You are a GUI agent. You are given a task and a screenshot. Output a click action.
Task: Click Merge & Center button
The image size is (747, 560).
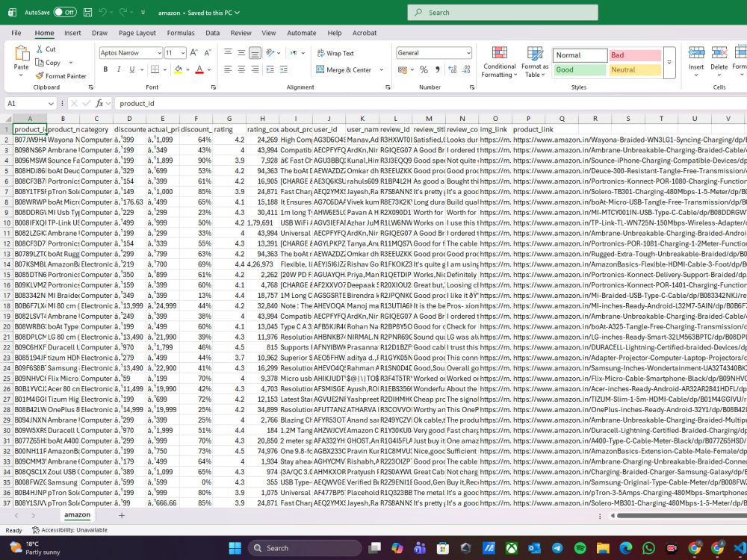click(x=344, y=70)
